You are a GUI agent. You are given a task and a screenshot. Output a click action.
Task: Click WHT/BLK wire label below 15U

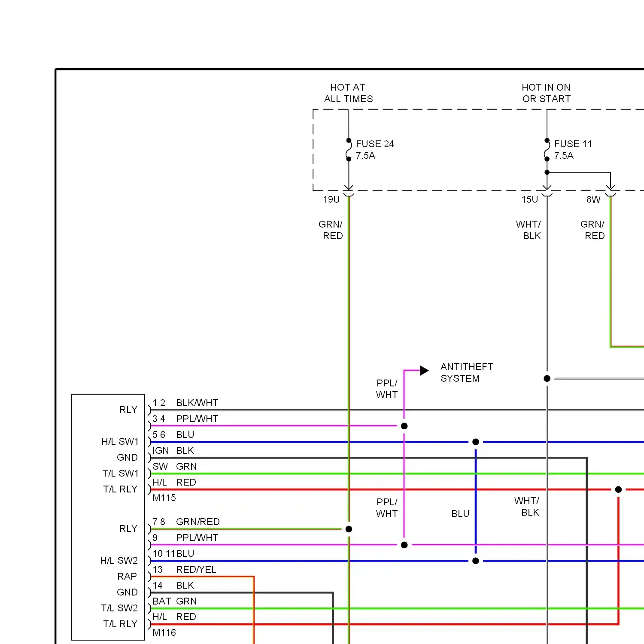click(x=529, y=230)
